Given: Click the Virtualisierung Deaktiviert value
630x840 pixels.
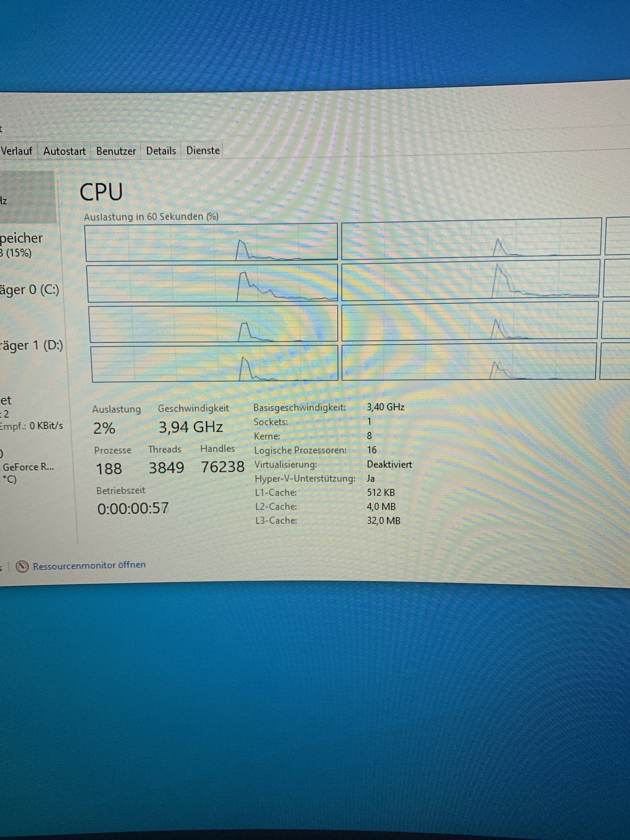Looking at the screenshot, I should coord(389,464).
